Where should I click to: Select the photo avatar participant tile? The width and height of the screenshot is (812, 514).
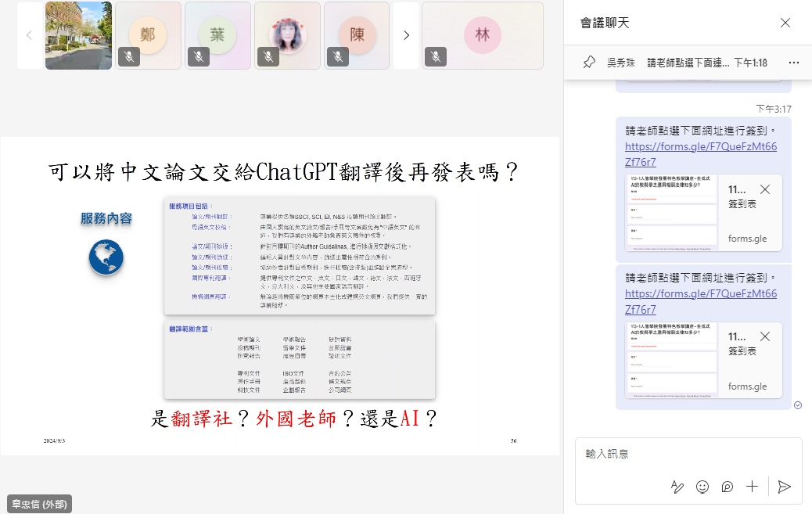pos(287,35)
